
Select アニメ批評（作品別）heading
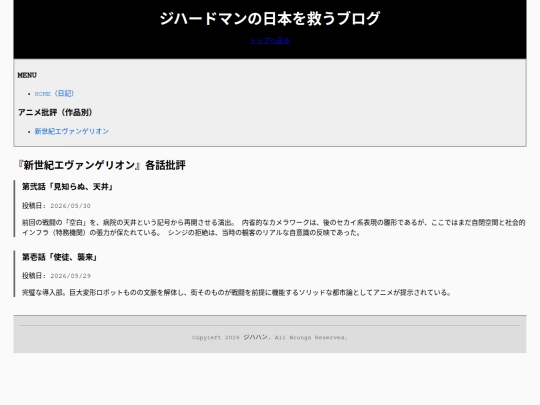(55, 112)
